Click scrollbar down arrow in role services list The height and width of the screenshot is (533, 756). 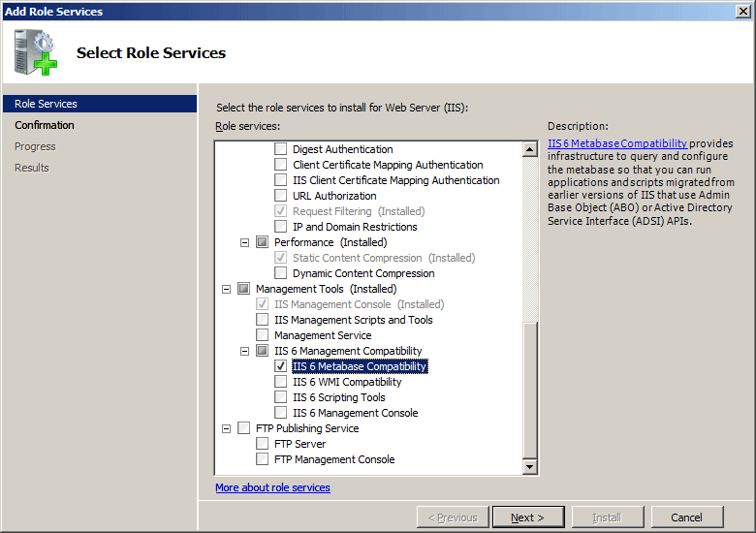click(x=530, y=466)
